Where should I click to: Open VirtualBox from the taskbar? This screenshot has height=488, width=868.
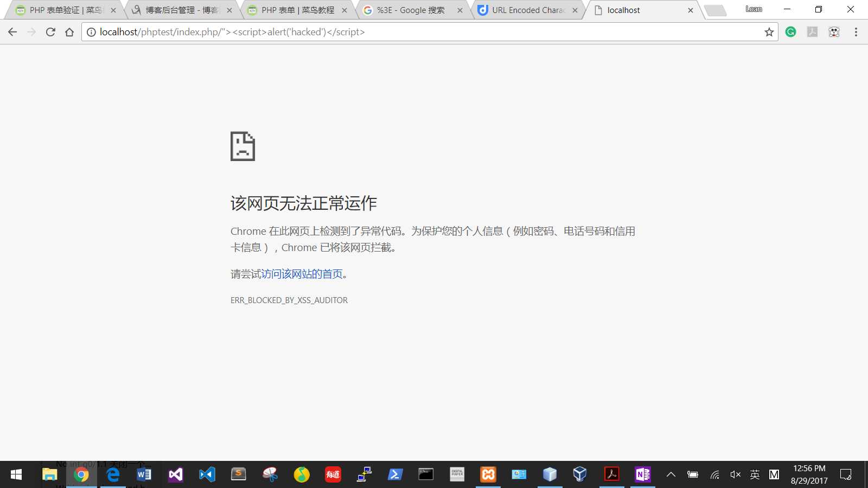click(580, 474)
